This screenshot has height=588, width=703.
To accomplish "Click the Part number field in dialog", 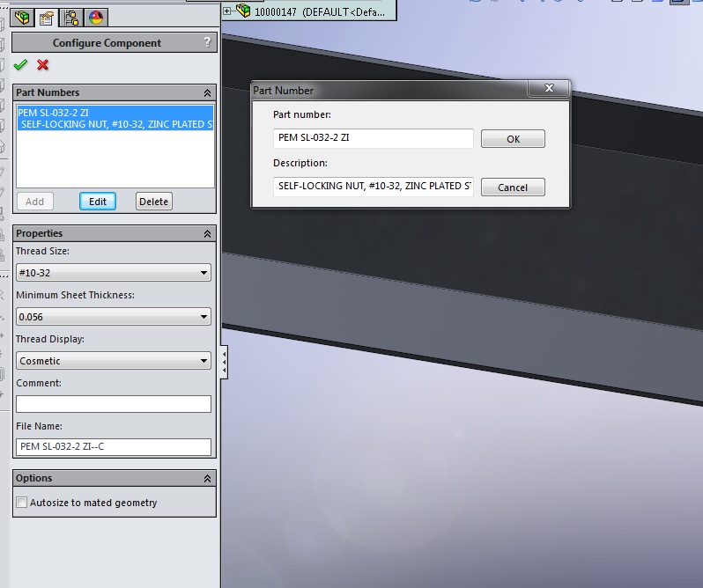I will 373,138.
